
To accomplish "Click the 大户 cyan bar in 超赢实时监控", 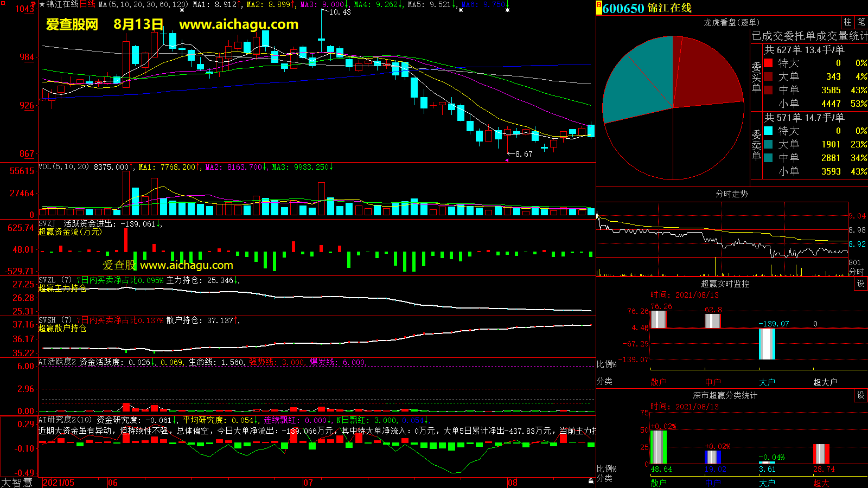I will (767, 344).
